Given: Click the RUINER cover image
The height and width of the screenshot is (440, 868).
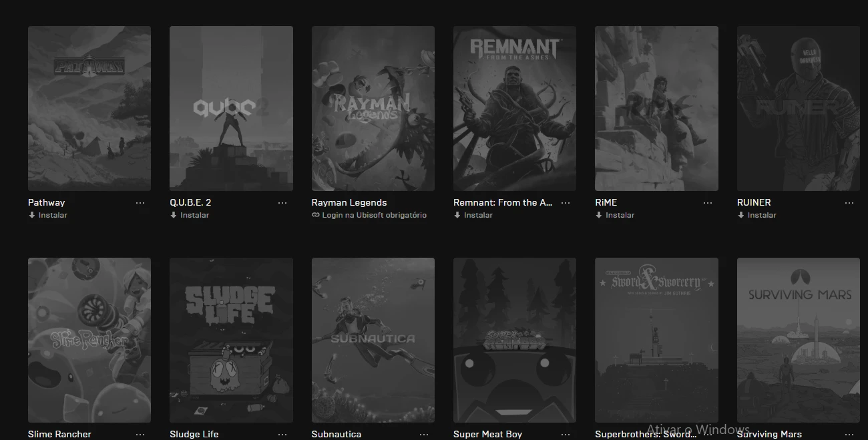Looking at the screenshot, I should pyautogui.click(x=799, y=108).
